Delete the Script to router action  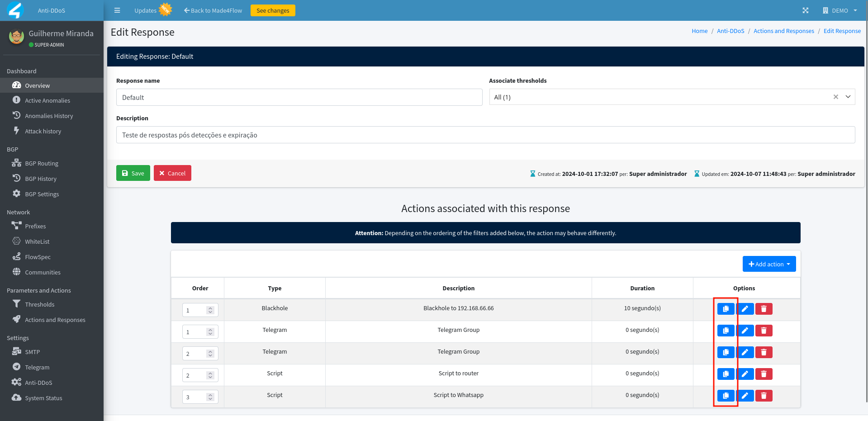[x=764, y=374]
